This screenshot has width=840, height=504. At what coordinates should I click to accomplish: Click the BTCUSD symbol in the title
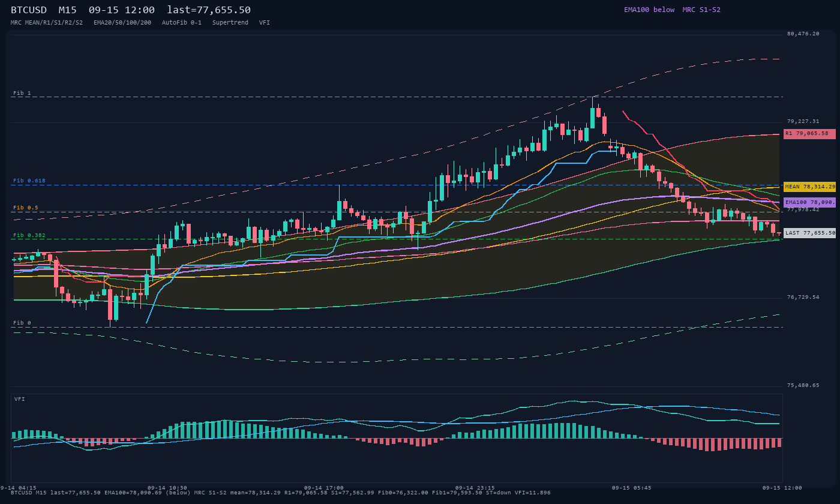[30, 10]
